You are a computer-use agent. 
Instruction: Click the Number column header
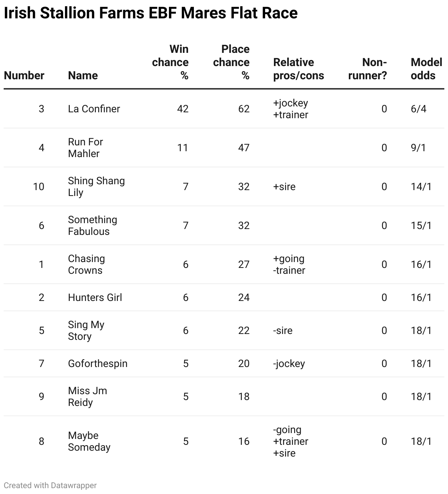click(24, 76)
